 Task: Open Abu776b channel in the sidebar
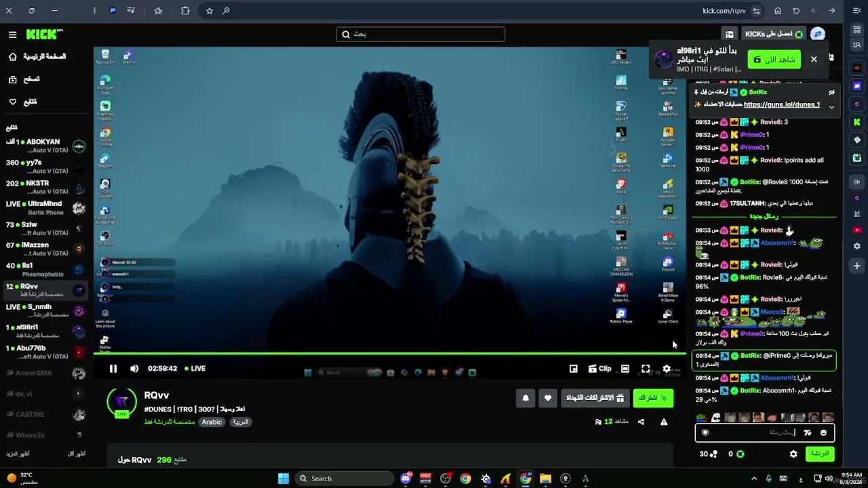45,352
